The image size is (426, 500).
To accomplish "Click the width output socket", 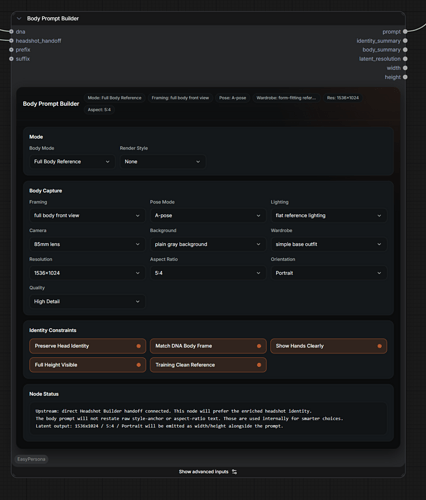I will point(405,68).
